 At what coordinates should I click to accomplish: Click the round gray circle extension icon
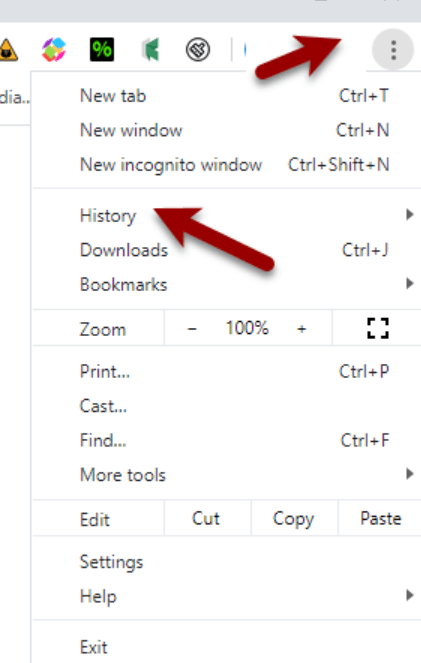tap(198, 49)
